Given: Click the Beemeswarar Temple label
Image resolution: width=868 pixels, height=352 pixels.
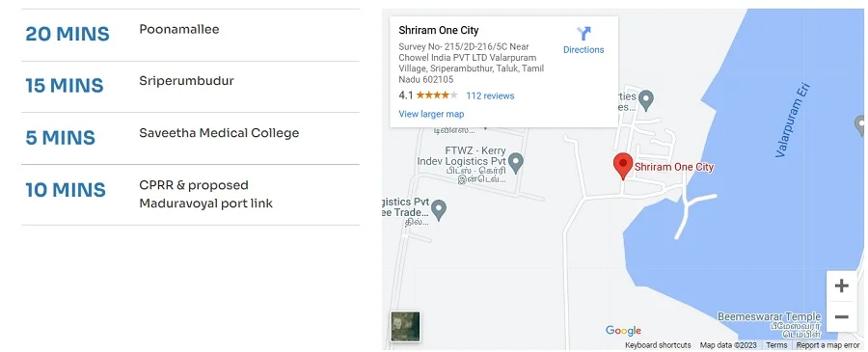Looking at the screenshot, I should pos(770,317).
